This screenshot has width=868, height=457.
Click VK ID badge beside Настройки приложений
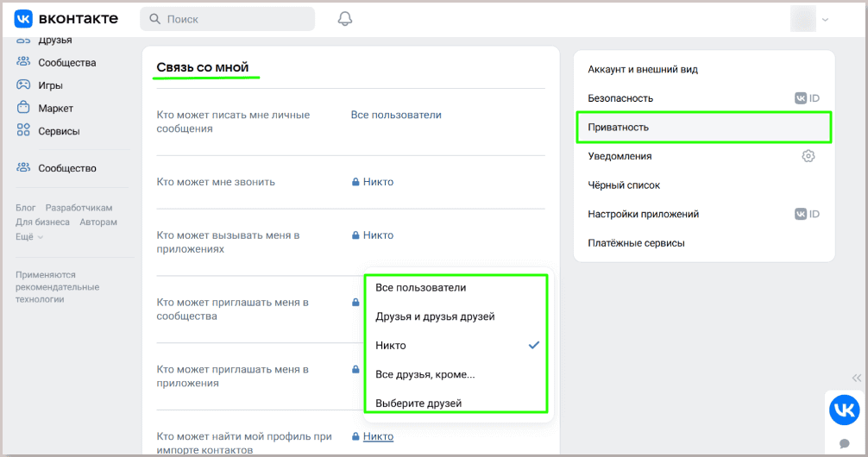[807, 214]
